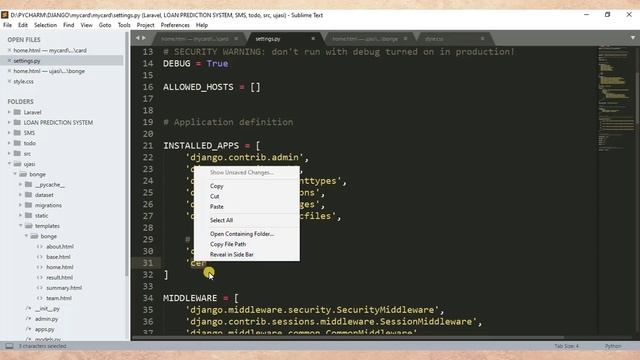Click the word True on line 14
The height and width of the screenshot is (360, 640).
click(217, 64)
